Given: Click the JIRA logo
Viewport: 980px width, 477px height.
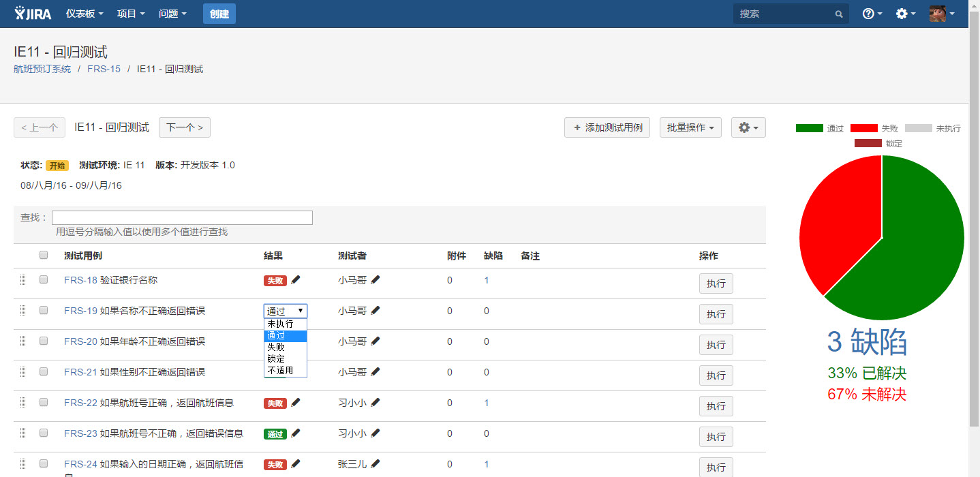Looking at the screenshot, I should pyautogui.click(x=33, y=14).
